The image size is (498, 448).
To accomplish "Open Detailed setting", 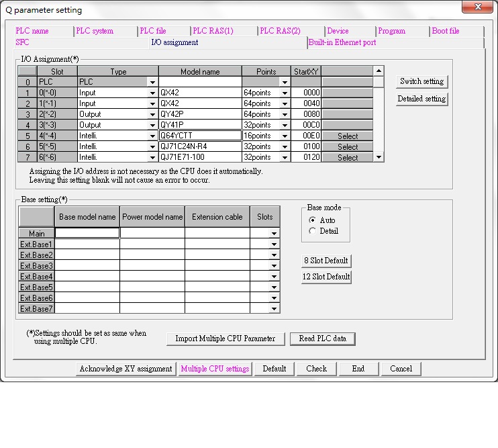I will coord(421,99).
